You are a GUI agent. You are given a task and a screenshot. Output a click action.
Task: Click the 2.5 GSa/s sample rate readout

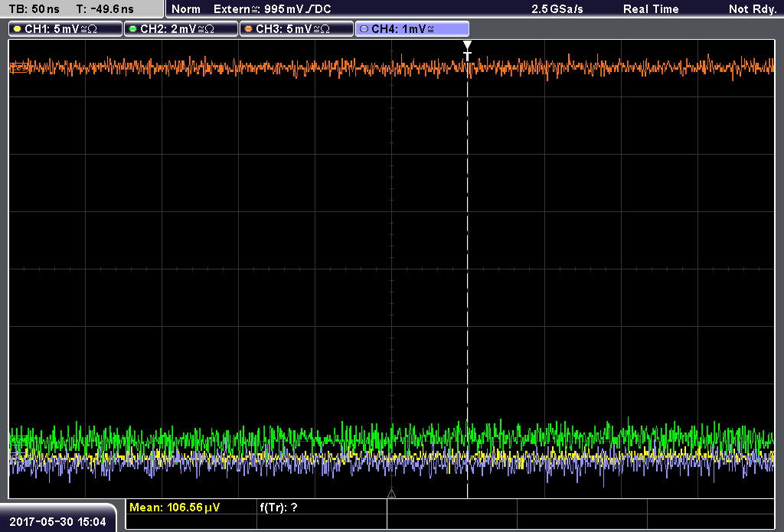[x=557, y=9]
